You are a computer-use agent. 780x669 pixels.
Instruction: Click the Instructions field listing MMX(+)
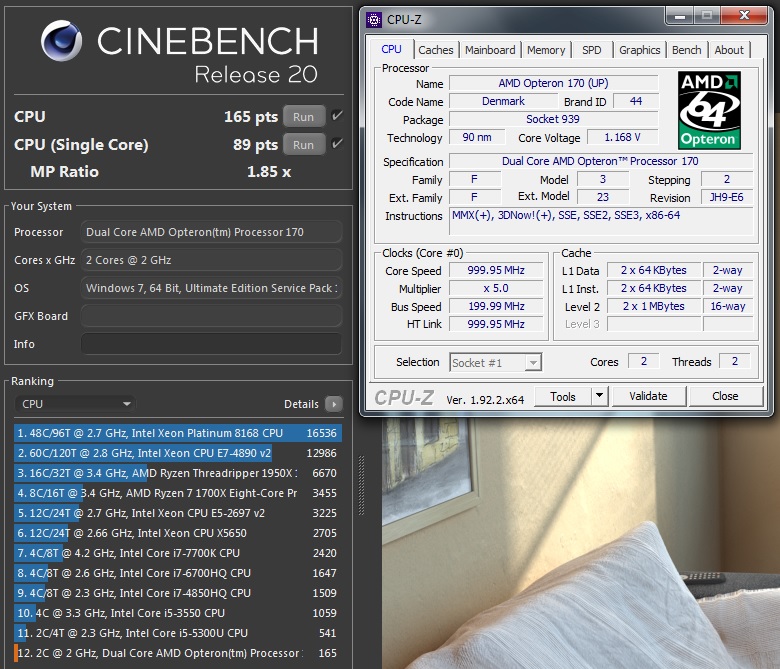[x=601, y=221]
